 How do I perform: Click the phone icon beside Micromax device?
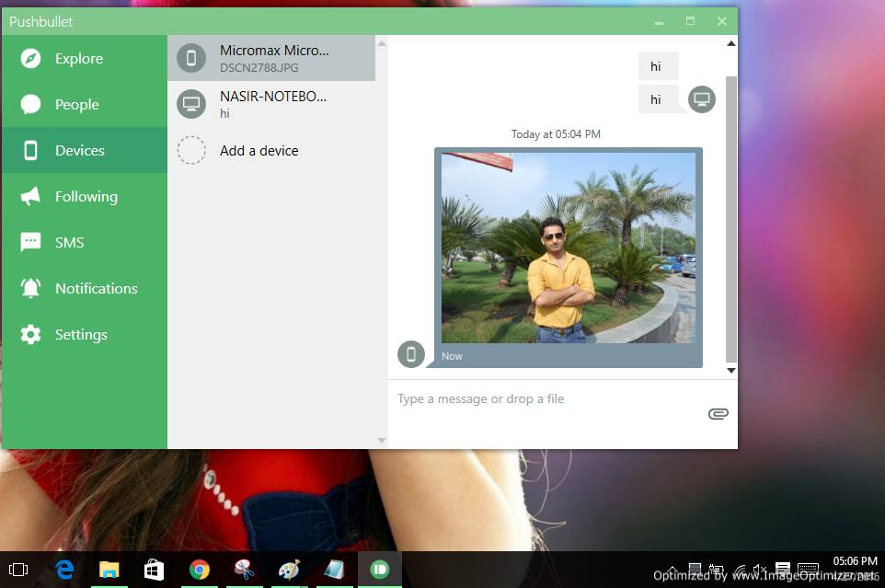(x=191, y=58)
